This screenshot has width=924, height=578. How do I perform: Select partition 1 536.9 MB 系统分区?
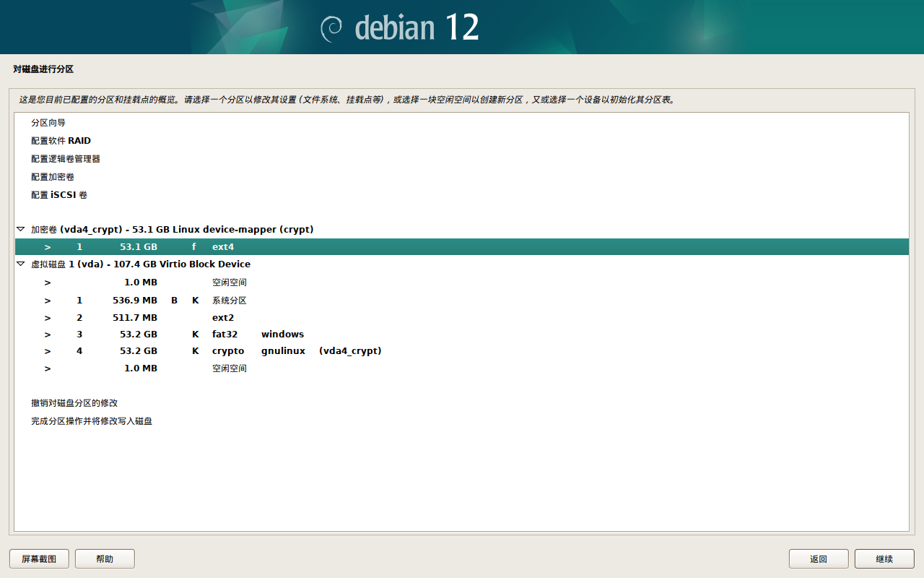[461, 301]
